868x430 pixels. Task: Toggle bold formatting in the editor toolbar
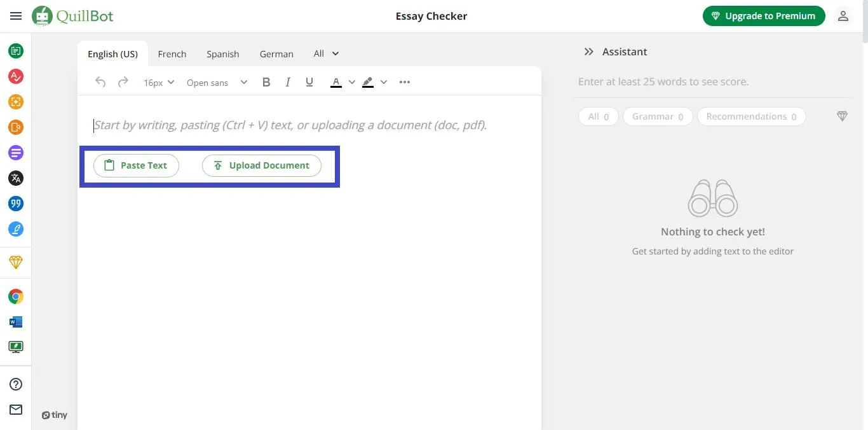pyautogui.click(x=266, y=82)
